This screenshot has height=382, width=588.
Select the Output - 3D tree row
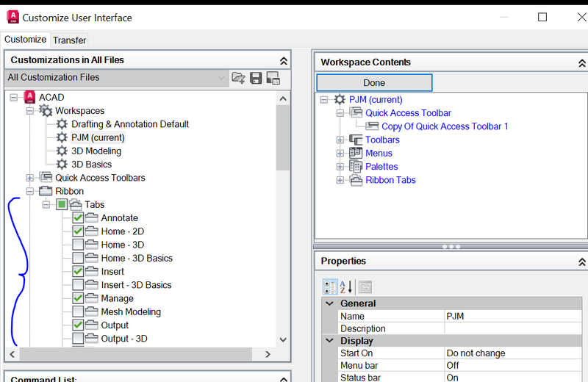pos(124,339)
